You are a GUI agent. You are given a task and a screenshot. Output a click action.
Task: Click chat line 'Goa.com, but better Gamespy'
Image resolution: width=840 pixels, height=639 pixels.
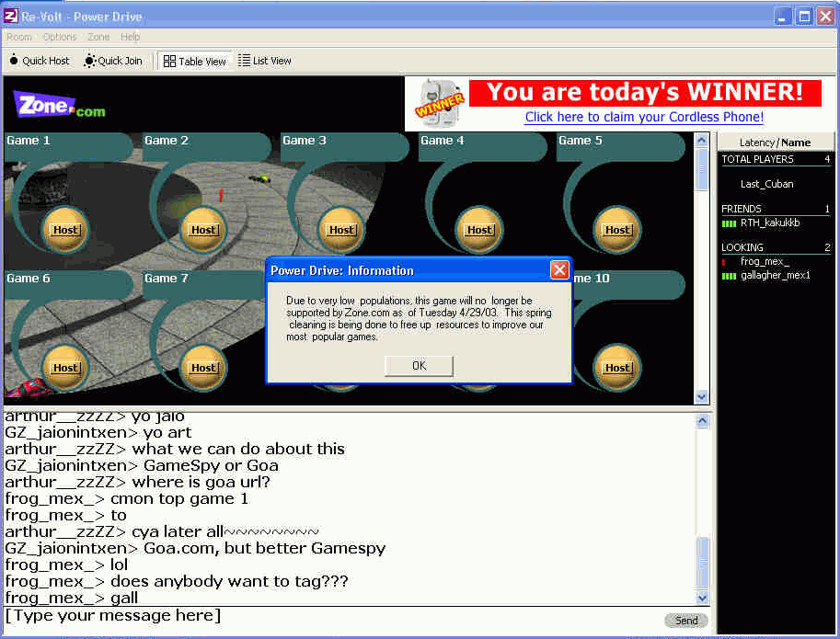pos(265,548)
